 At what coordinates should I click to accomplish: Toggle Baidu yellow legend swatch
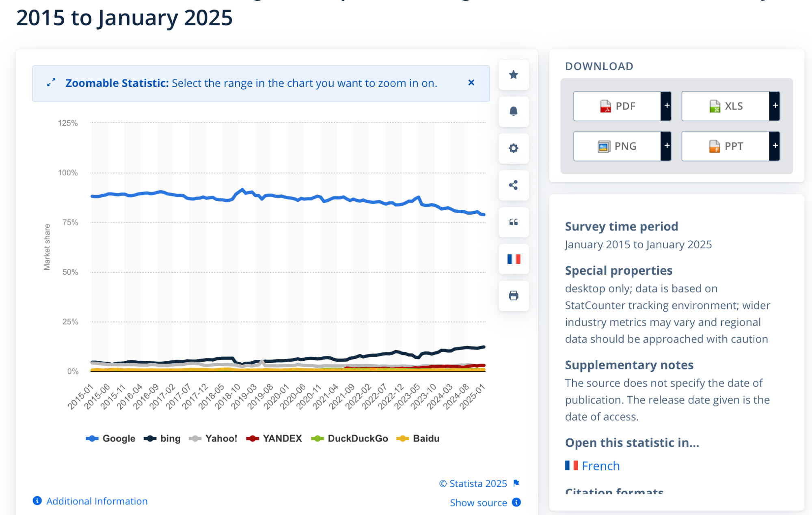[402, 438]
